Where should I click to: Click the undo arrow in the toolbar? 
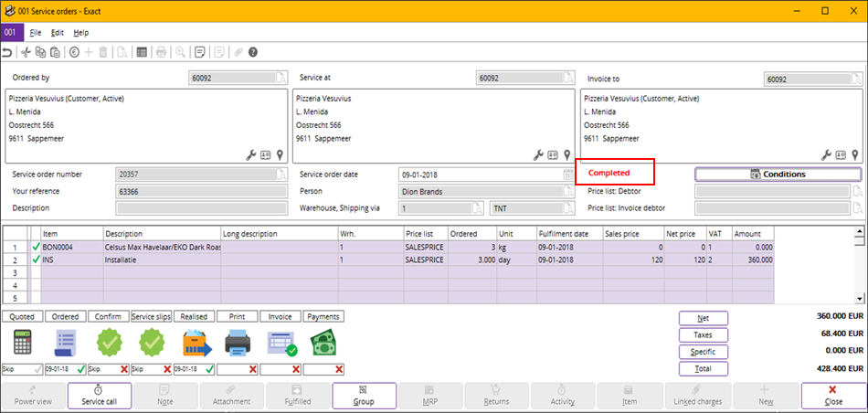6,53
